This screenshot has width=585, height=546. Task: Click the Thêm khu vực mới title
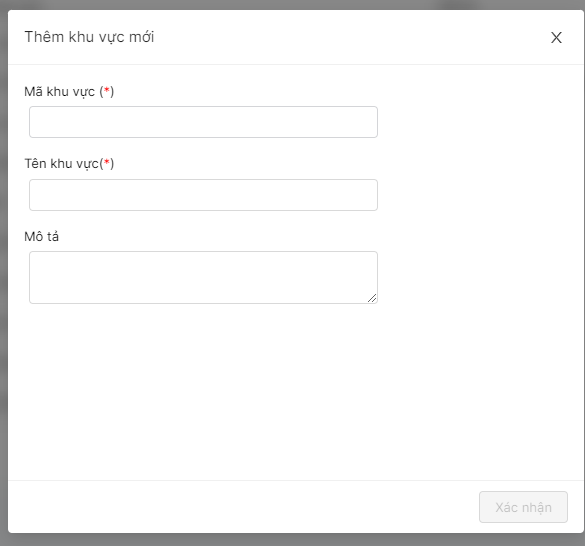pos(89,37)
